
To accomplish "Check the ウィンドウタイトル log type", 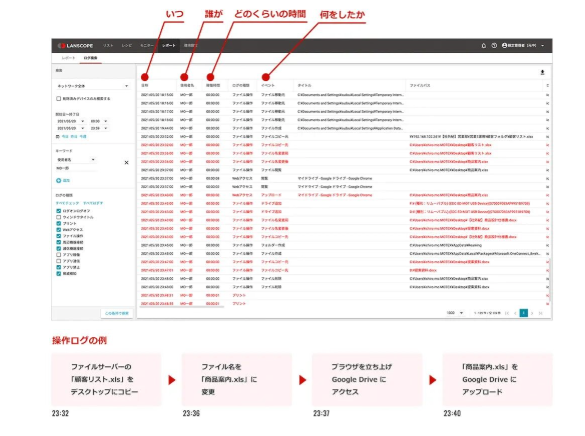I will [59, 217].
